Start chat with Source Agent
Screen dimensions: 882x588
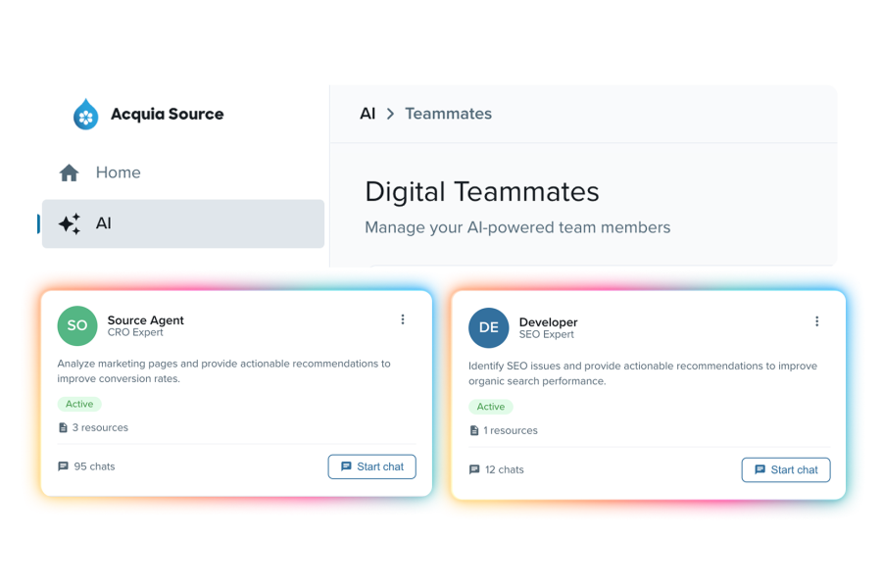pos(371,466)
